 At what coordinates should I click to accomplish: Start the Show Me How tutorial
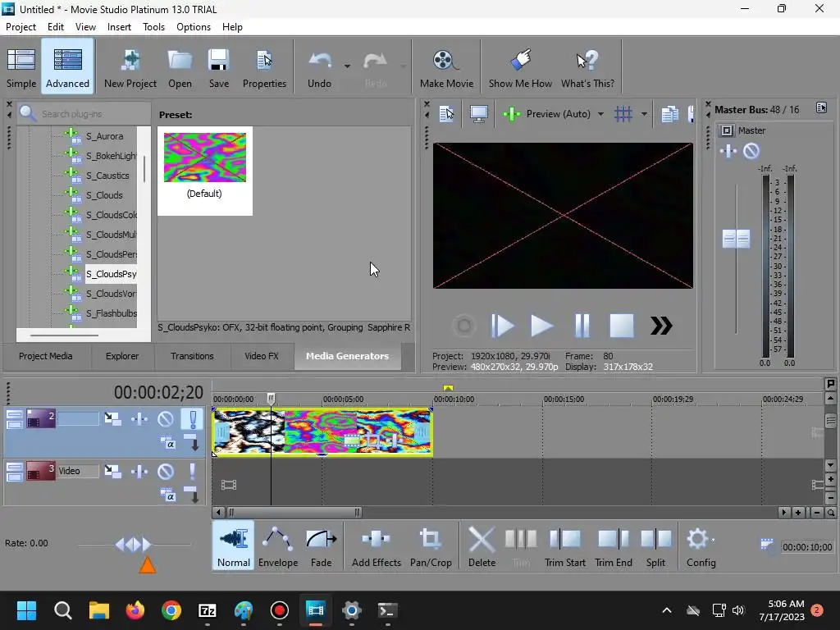tap(520, 67)
